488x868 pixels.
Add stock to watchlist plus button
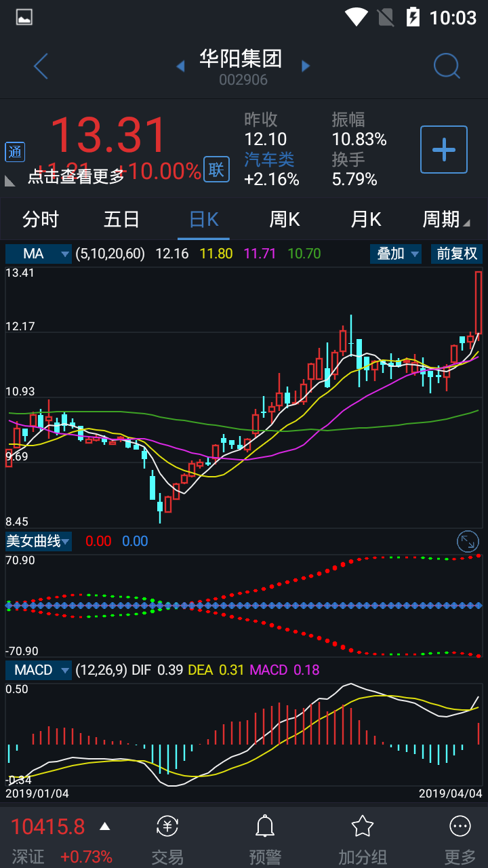pyautogui.click(x=444, y=149)
